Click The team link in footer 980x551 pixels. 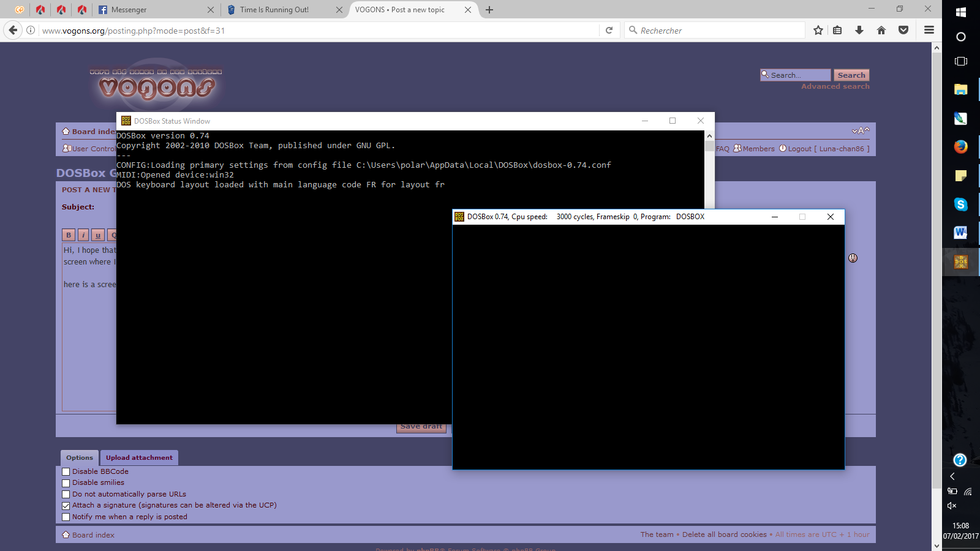(x=657, y=534)
